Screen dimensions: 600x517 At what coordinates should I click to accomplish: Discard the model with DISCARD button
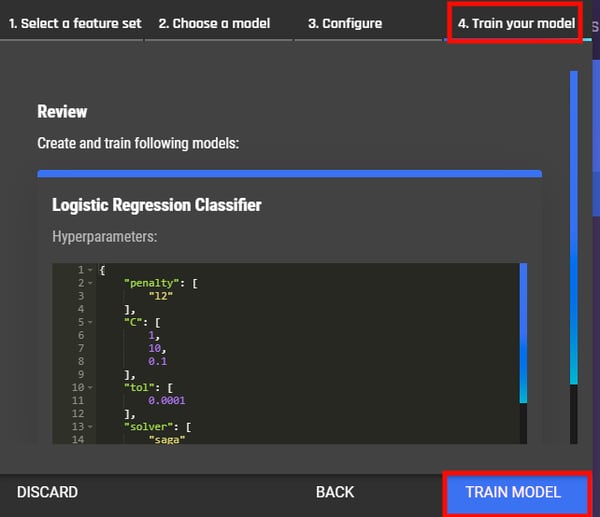click(47, 492)
